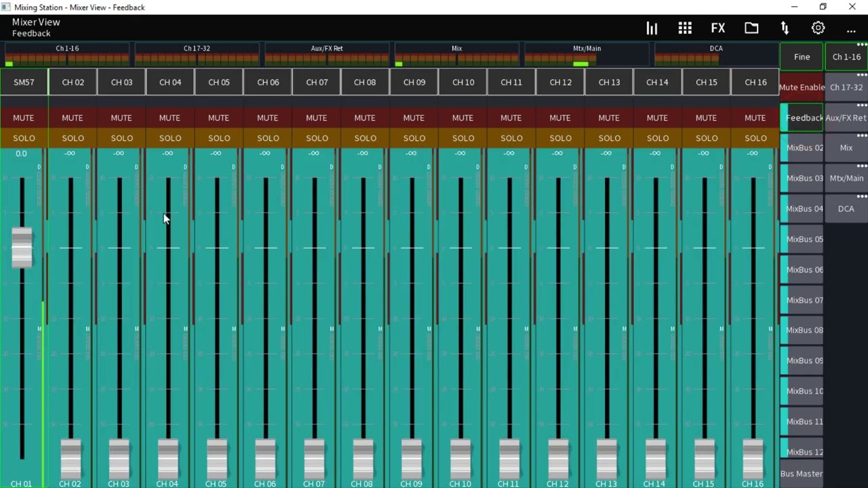868x488 pixels.
Task: Open the FX panel
Action: point(717,28)
